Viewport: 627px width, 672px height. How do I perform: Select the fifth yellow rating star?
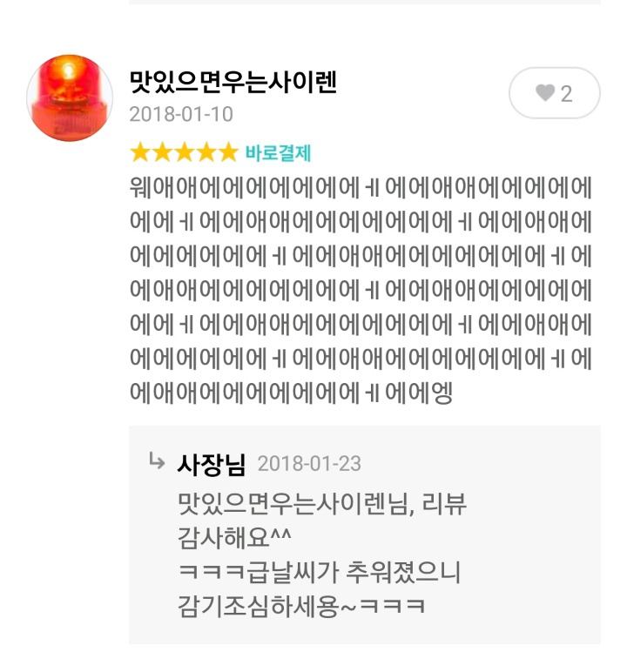coord(228,152)
